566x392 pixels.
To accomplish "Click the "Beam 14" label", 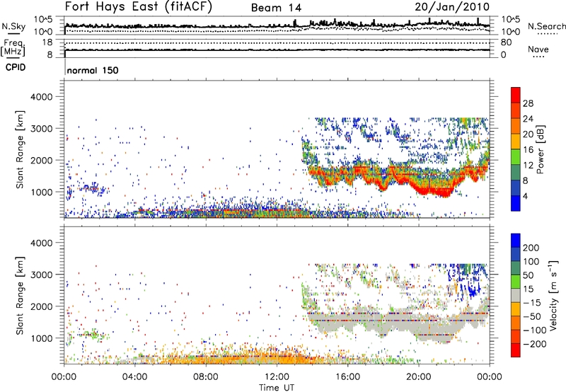I will [x=276, y=8].
